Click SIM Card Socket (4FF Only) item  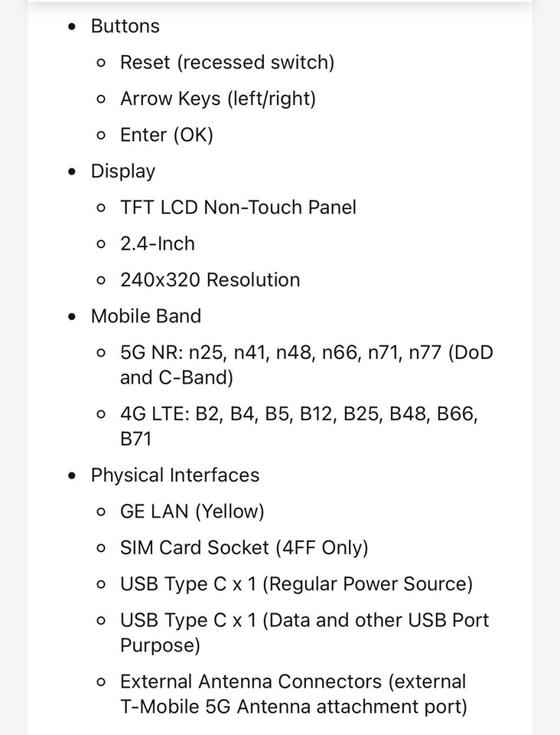pyautogui.click(x=244, y=548)
